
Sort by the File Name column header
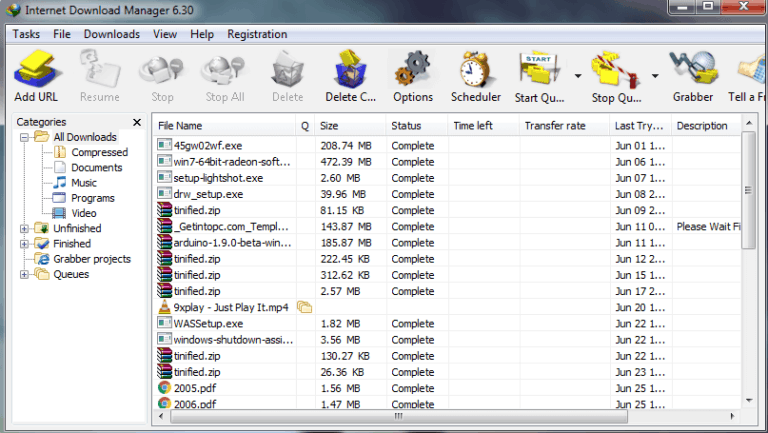[x=180, y=126]
